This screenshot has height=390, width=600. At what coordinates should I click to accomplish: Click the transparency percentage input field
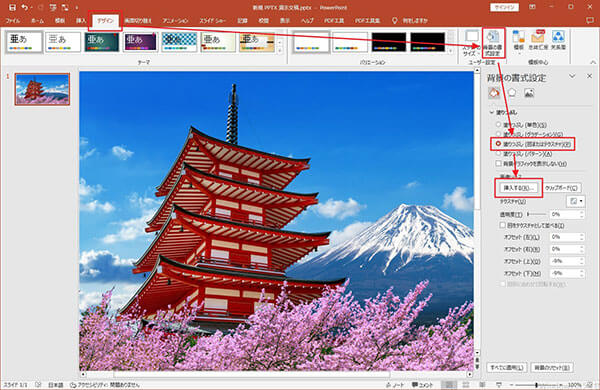point(564,214)
